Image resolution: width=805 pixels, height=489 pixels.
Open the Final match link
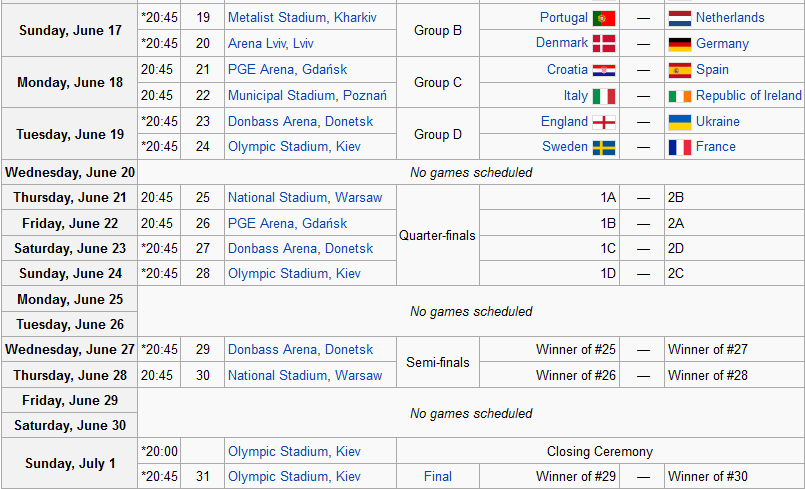pyautogui.click(x=438, y=477)
